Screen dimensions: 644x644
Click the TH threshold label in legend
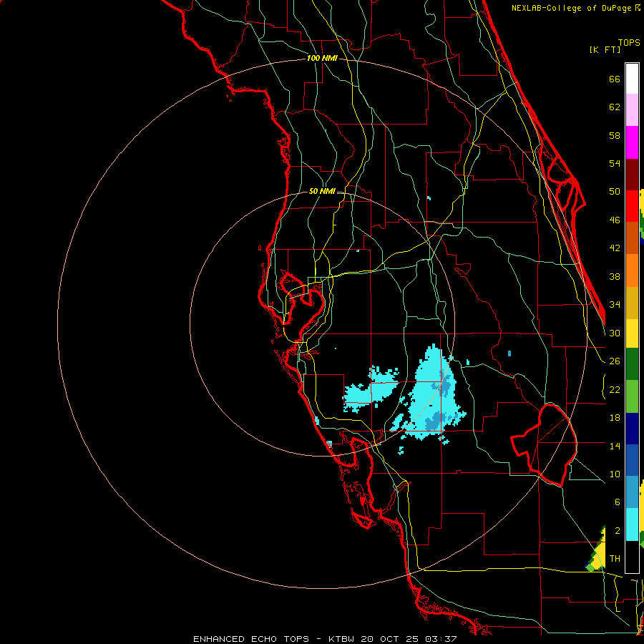tap(615, 559)
